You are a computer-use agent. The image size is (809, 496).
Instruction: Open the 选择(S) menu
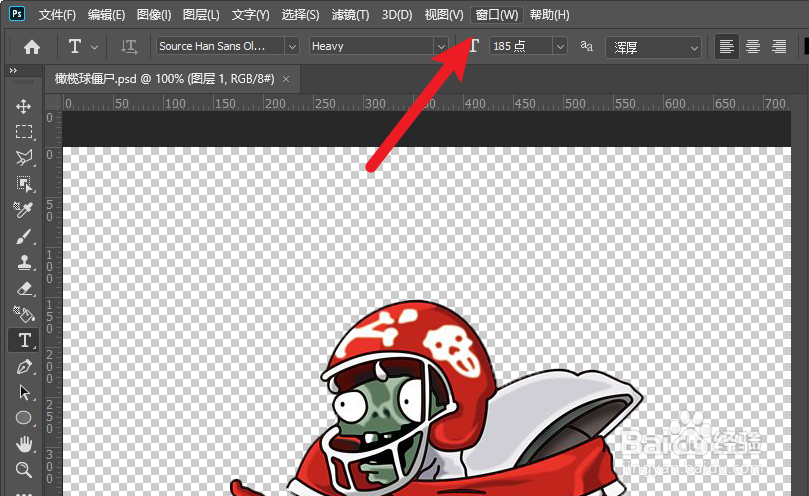[300, 15]
